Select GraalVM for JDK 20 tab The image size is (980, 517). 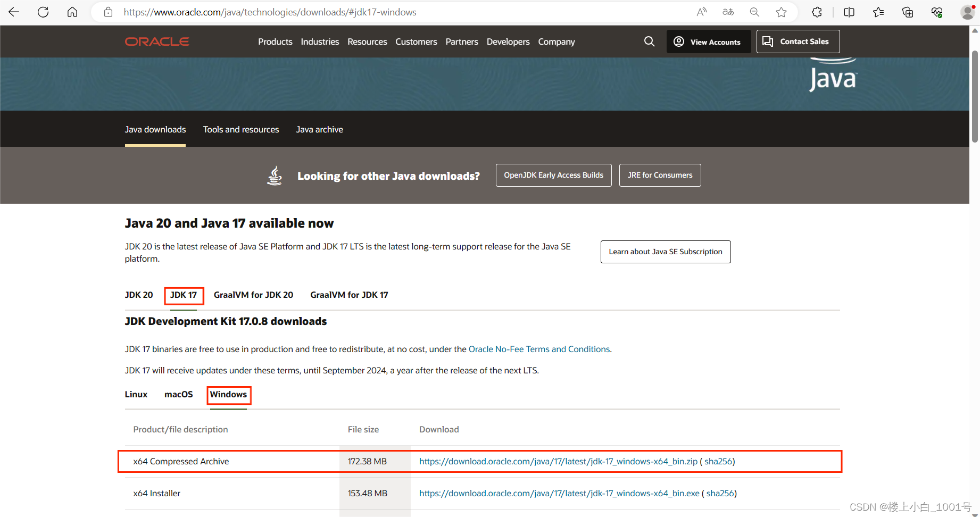click(253, 295)
